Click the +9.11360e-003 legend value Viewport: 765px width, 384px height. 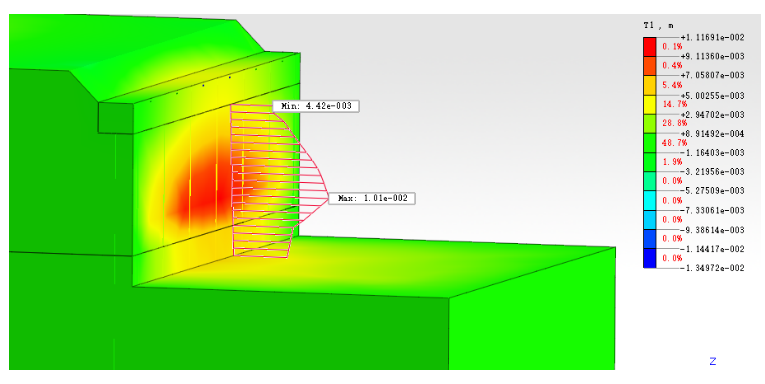tap(712, 57)
